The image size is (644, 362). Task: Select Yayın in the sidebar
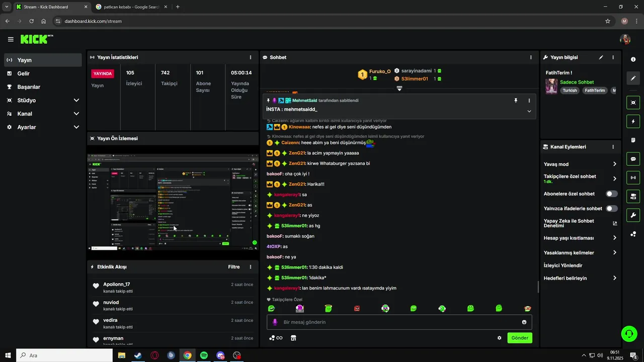click(x=43, y=60)
